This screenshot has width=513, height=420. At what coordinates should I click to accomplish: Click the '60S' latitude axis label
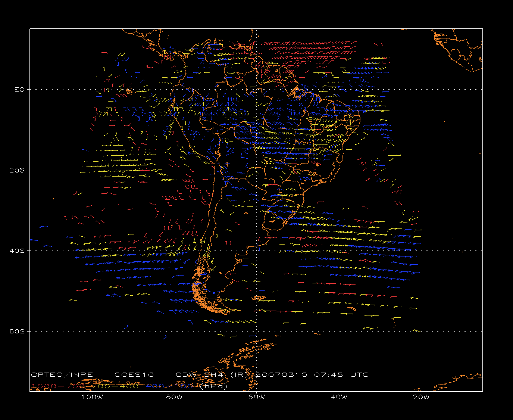click(16, 331)
